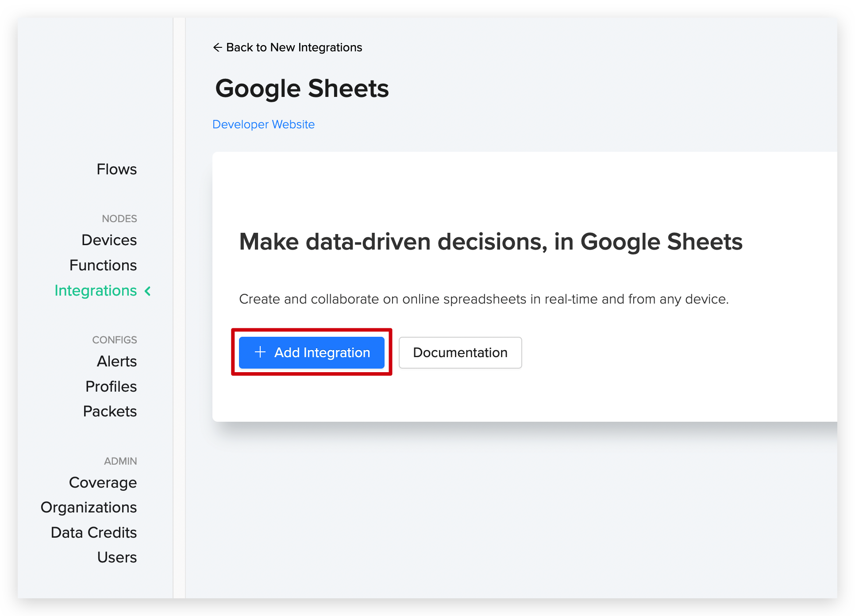Click the Make data-driven decisions heading
This screenshot has width=855, height=616.
click(491, 242)
